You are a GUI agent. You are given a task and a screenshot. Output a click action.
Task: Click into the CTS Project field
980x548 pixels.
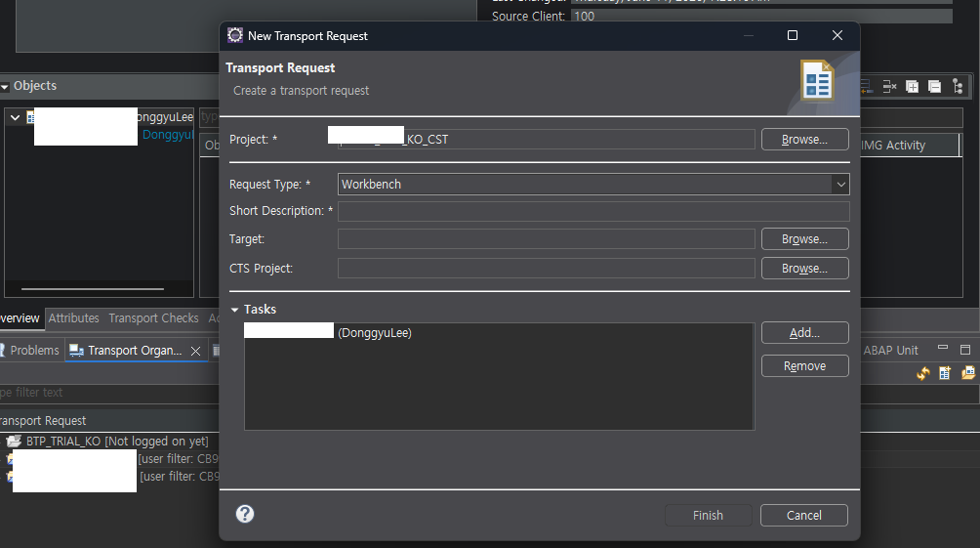point(547,269)
